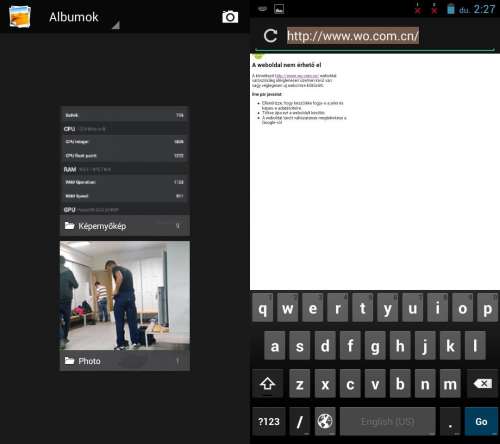Switch to ?123 symbols keyboard
Image resolution: width=500 pixels, height=444 pixels.
pyautogui.click(x=269, y=421)
